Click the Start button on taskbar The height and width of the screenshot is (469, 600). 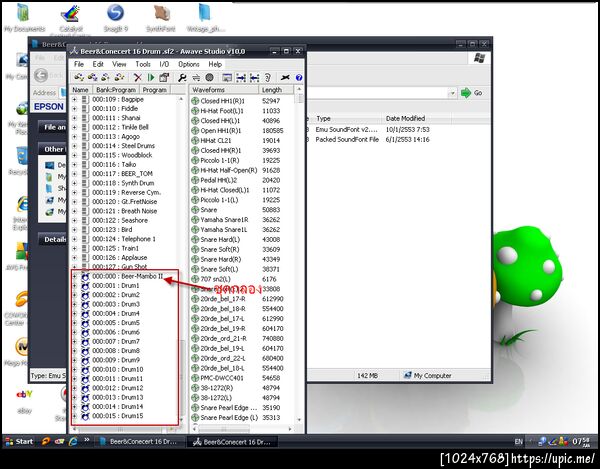tap(19, 441)
